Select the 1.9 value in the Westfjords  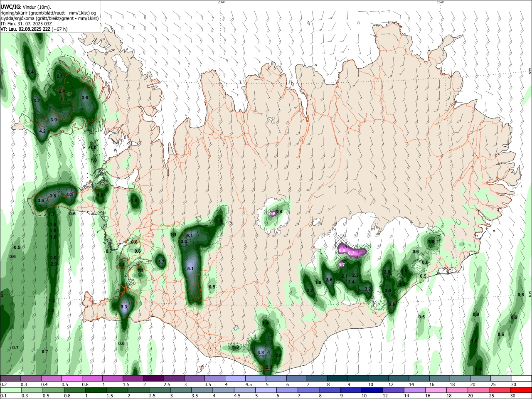(x=64, y=100)
